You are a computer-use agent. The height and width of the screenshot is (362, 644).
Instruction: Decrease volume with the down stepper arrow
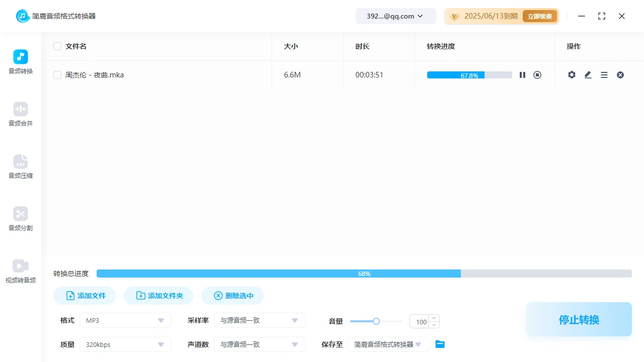pos(434,325)
